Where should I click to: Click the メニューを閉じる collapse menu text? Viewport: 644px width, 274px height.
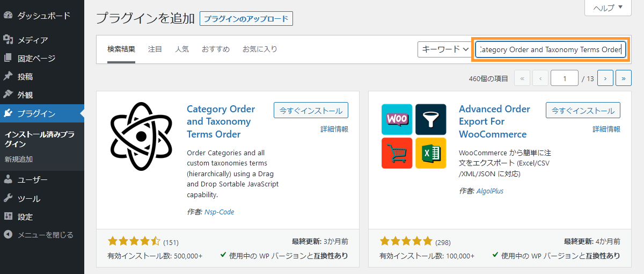pos(46,235)
